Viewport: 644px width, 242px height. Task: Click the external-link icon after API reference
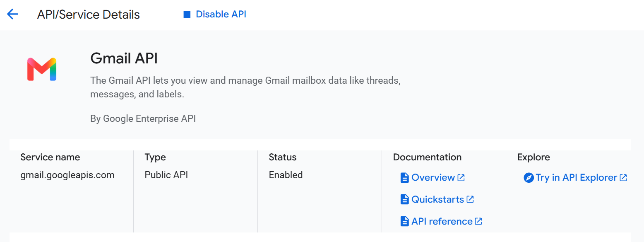[478, 221]
